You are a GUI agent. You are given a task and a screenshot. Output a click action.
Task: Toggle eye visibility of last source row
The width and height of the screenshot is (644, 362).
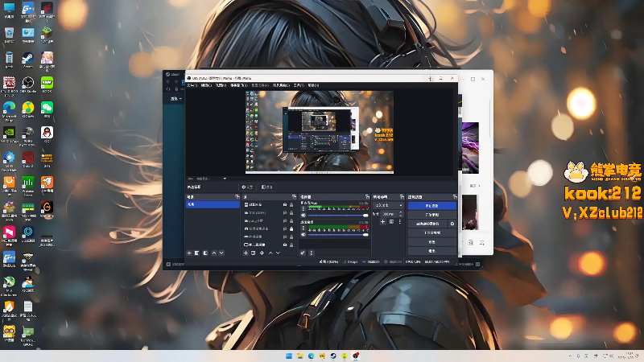click(x=285, y=245)
